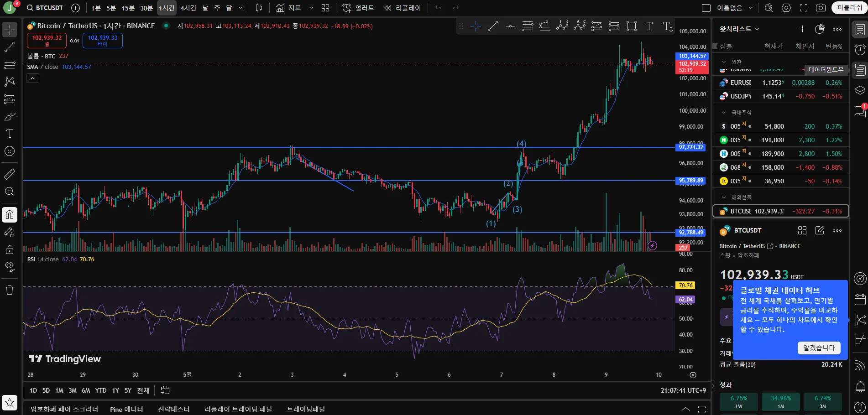
Task: Toggle the 이름없음 layout square icon
Action: click(x=706, y=8)
